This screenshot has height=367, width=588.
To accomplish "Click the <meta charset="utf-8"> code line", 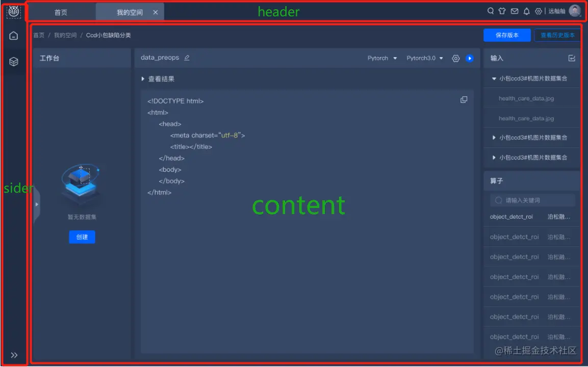I will [x=208, y=135].
